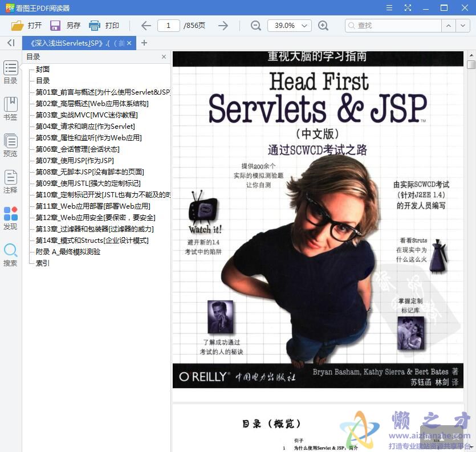Select 封面 in the outline
Image resolution: width=476 pixels, height=452 pixels.
point(43,69)
